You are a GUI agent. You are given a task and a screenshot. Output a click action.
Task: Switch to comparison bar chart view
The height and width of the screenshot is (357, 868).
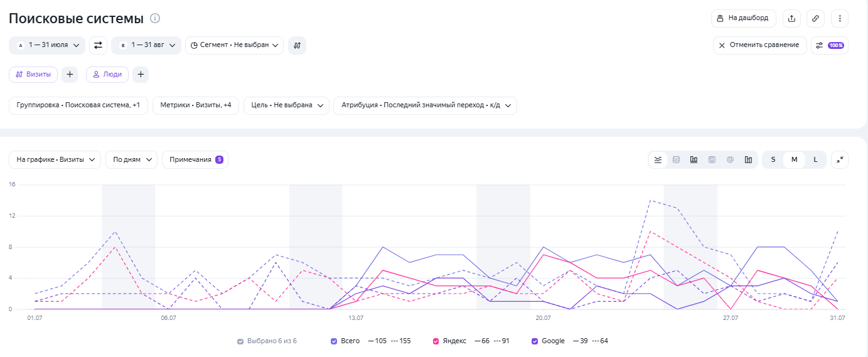[x=748, y=159]
